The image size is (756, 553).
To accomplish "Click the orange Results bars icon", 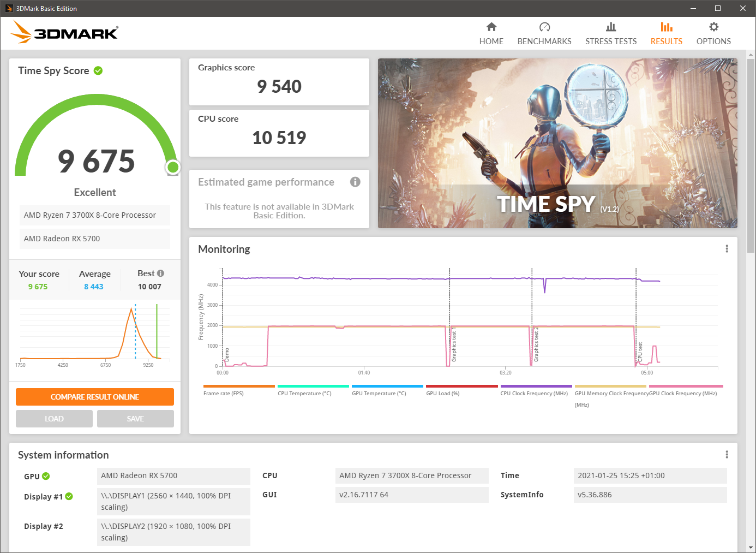I will point(666,26).
